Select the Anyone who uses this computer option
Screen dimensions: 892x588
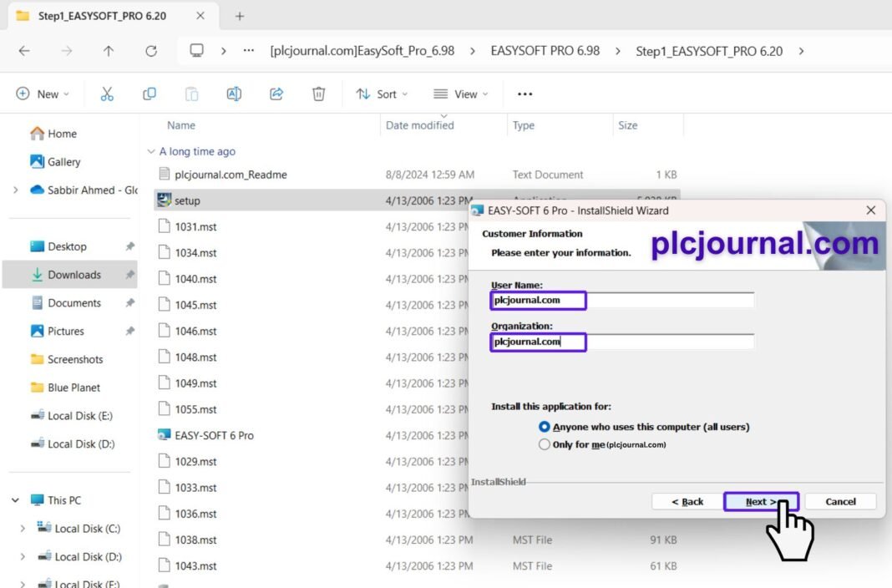[x=545, y=426]
